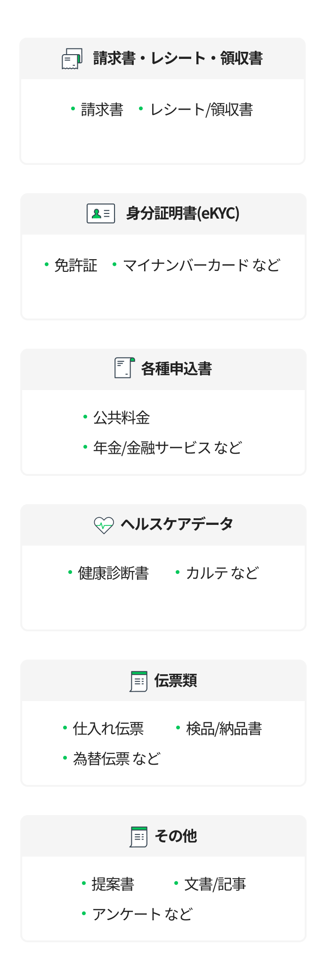Select the 免許証 item
Viewport: 325px width, 980px height.
click(x=75, y=265)
